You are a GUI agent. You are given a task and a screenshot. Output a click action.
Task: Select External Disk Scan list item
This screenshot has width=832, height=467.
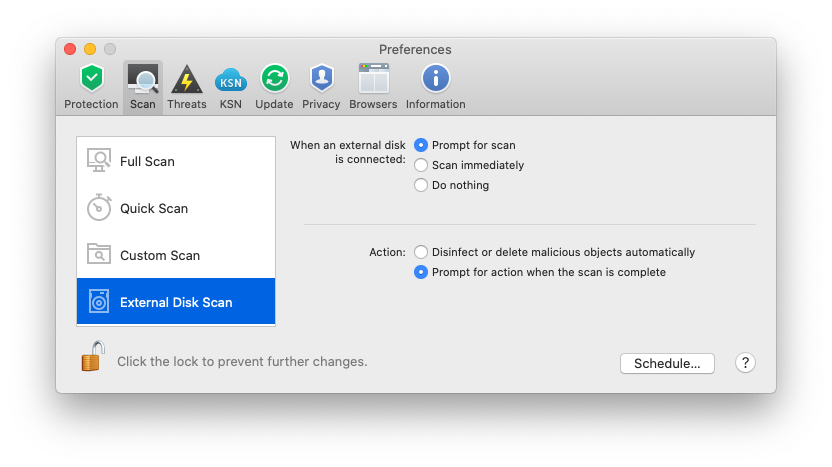176,301
